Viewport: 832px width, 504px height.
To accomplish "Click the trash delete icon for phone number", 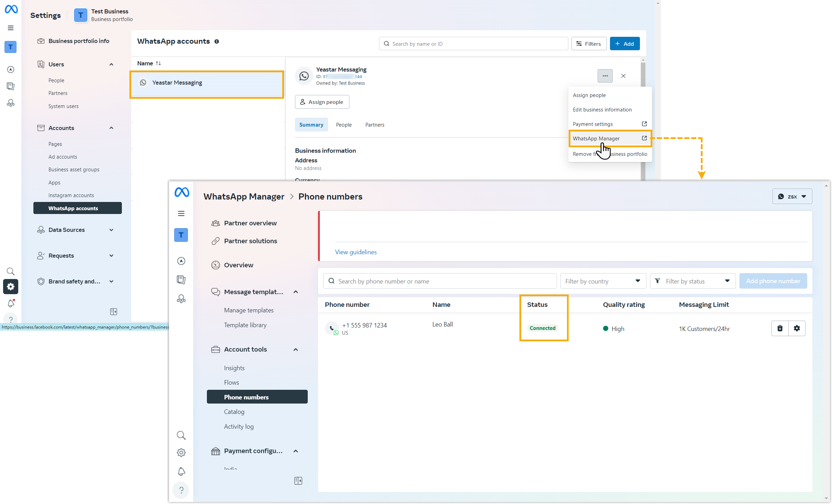I will coord(780,328).
